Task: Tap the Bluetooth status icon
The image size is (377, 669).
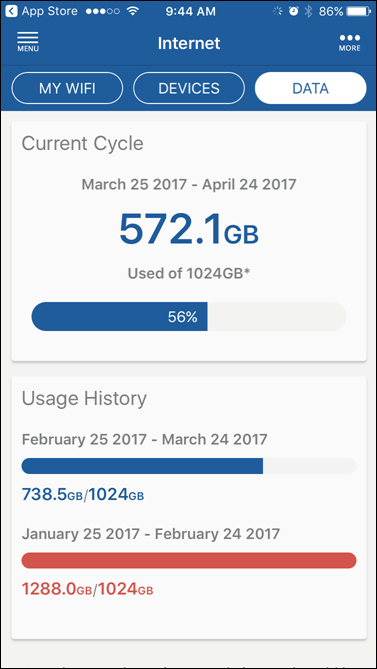Action: pos(308,12)
